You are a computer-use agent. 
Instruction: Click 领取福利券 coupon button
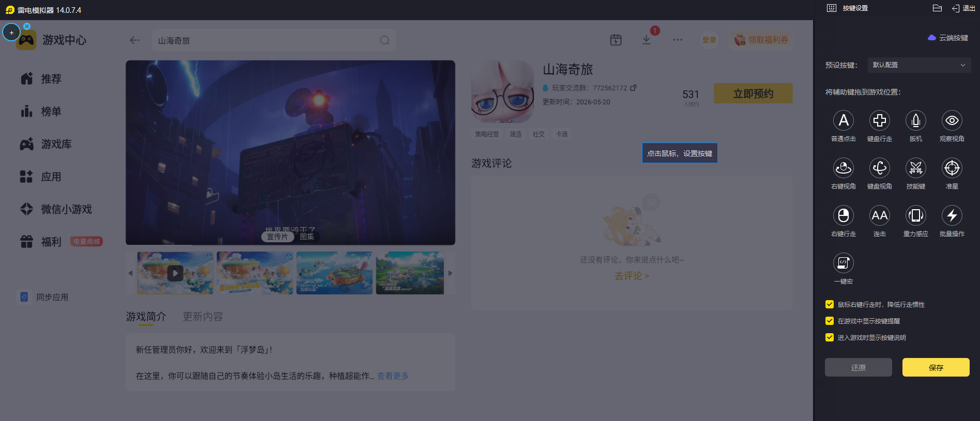coord(761,40)
